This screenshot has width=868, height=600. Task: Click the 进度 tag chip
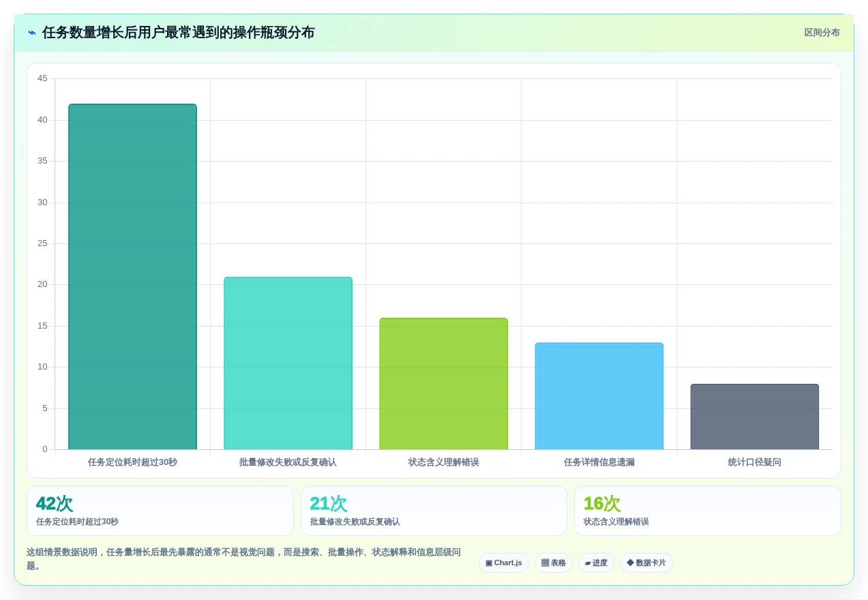(x=596, y=563)
